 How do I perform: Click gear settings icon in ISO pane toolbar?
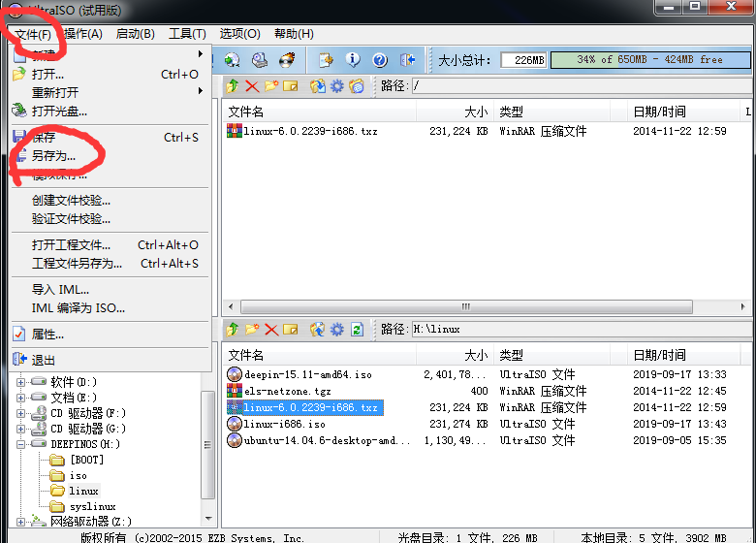337,86
